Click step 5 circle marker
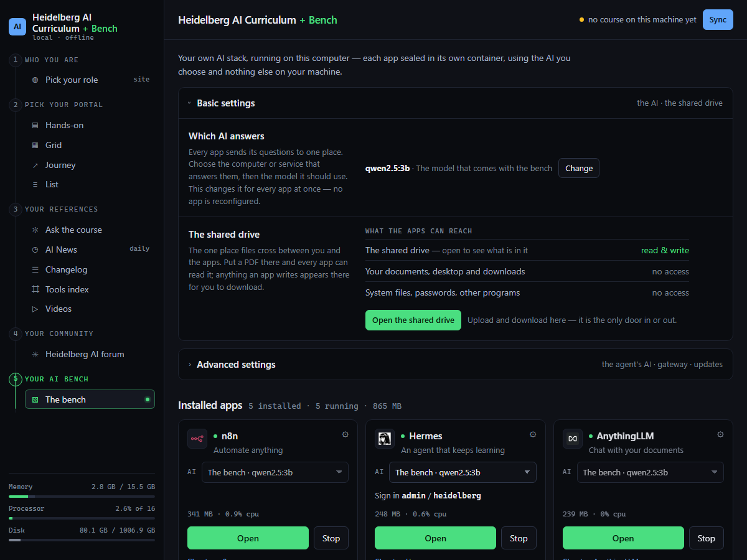747x560 pixels. point(15,378)
